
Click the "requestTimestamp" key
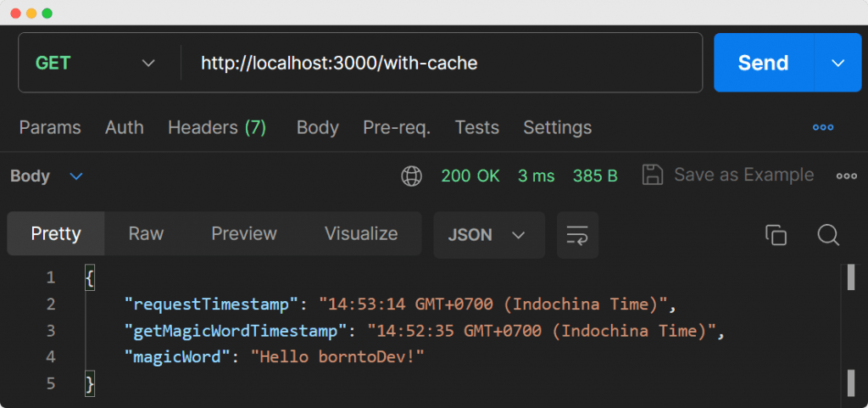point(212,304)
